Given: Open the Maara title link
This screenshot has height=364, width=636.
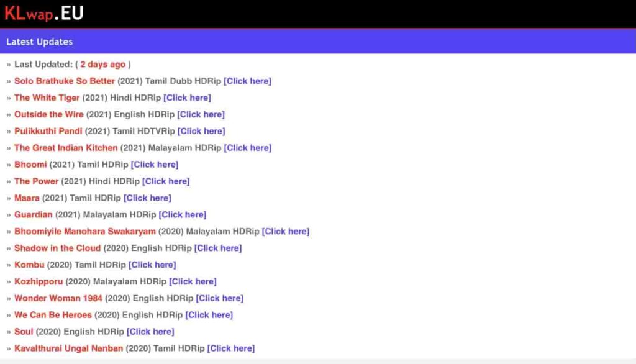Looking at the screenshot, I should (x=27, y=198).
